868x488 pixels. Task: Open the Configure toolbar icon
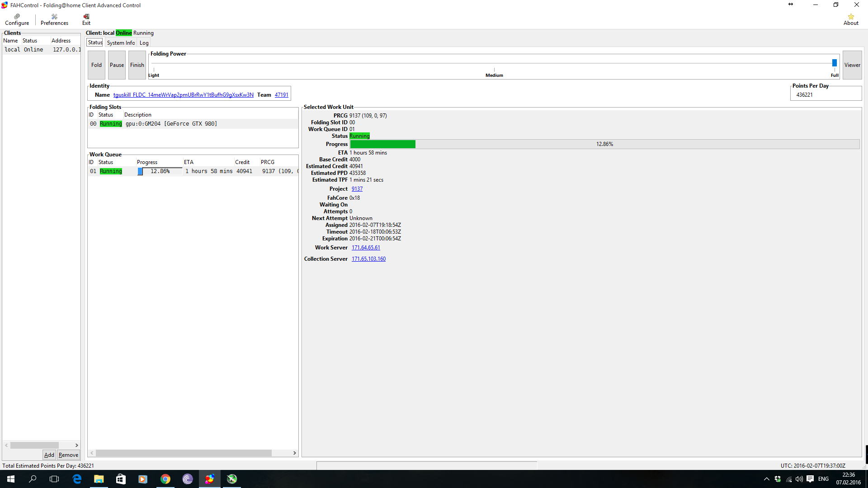tap(17, 19)
